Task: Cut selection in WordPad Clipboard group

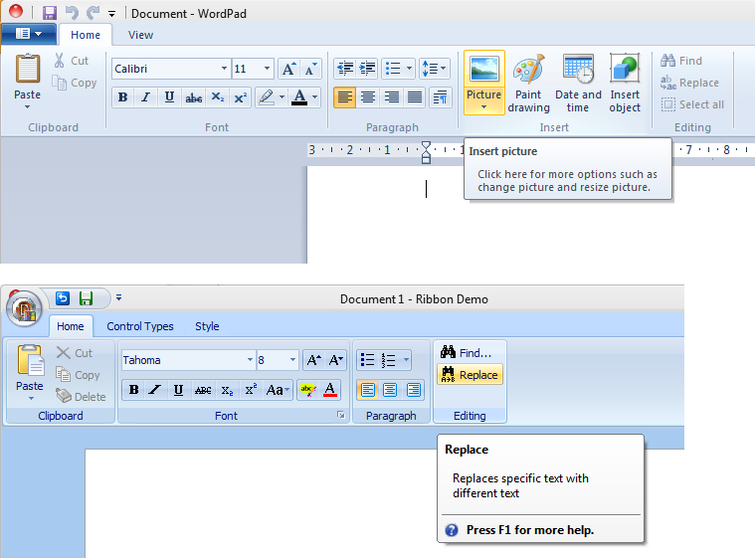Action: pos(72,61)
